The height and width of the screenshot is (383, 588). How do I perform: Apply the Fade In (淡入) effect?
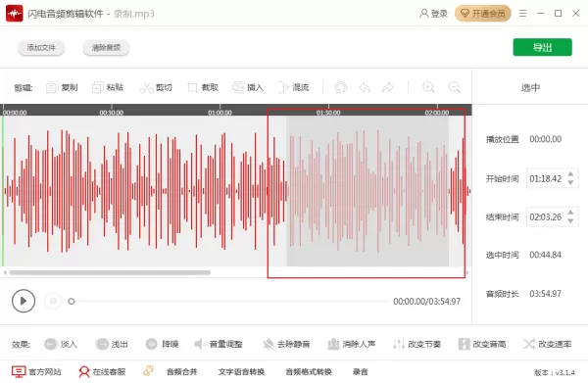click(61, 344)
